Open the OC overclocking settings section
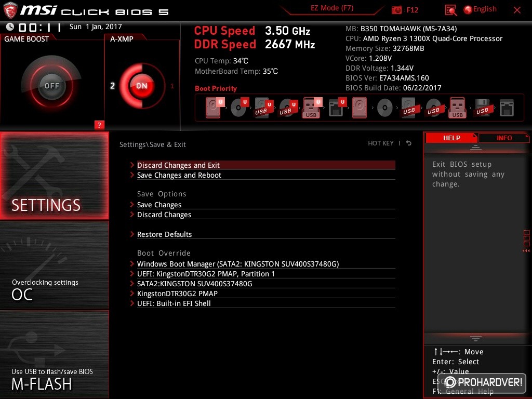532x399 pixels. pyautogui.click(x=54, y=265)
